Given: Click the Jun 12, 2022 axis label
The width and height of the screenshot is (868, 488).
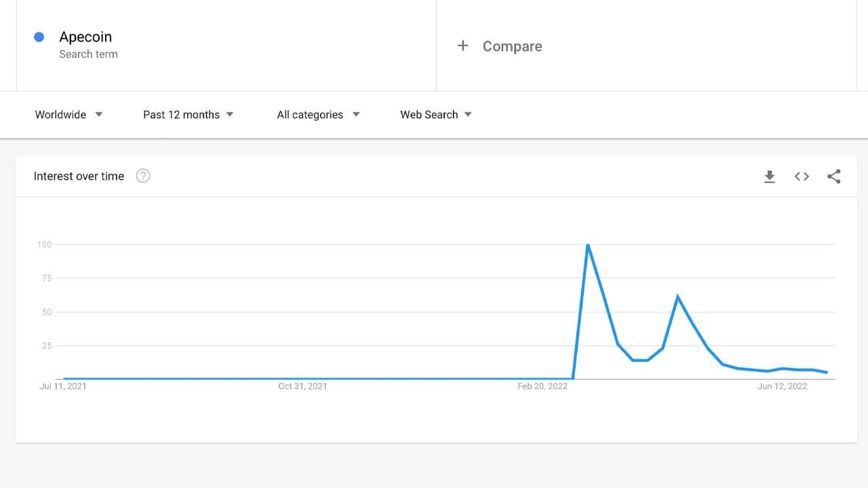Looking at the screenshot, I should pyautogui.click(x=783, y=386).
